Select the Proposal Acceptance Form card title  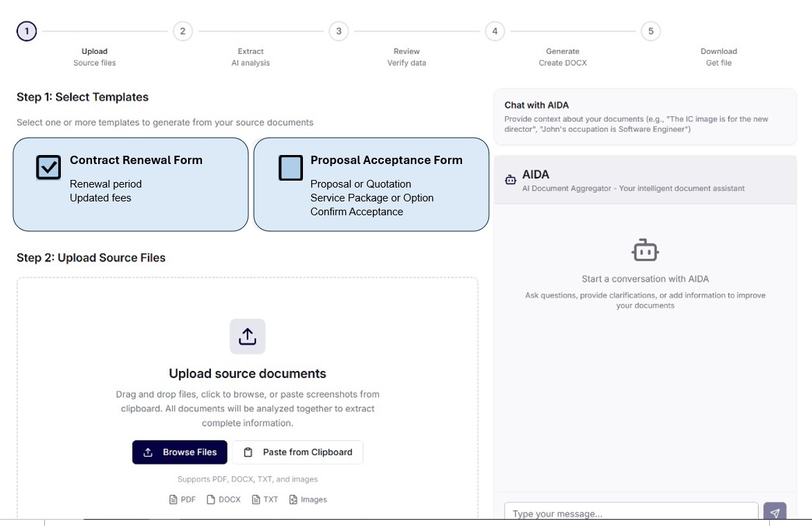click(x=387, y=160)
